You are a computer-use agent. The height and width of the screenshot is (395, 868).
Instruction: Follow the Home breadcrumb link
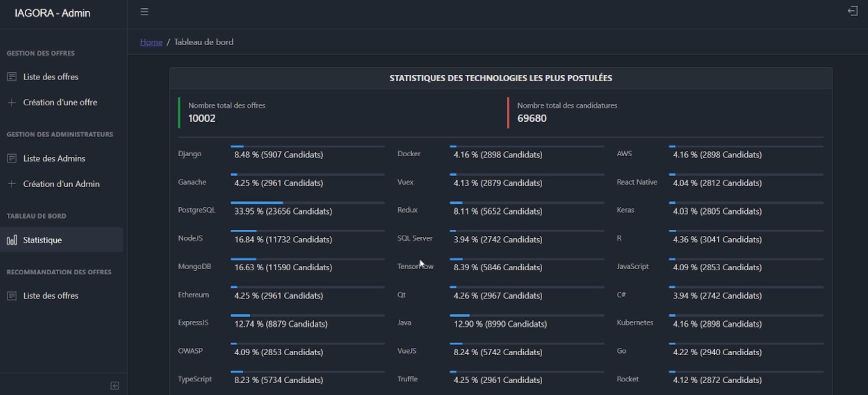pos(151,42)
